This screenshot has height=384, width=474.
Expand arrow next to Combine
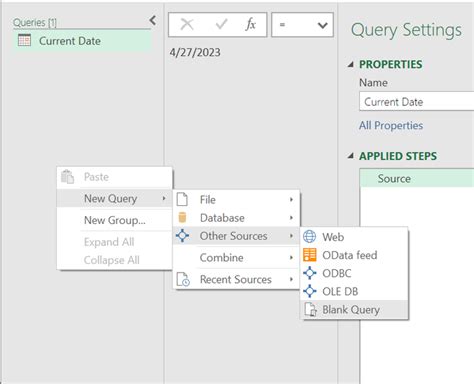coord(291,258)
